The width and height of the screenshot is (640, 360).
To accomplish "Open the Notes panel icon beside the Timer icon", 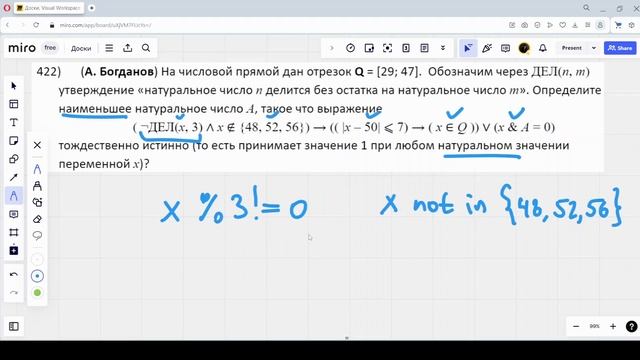I will click(369, 48).
